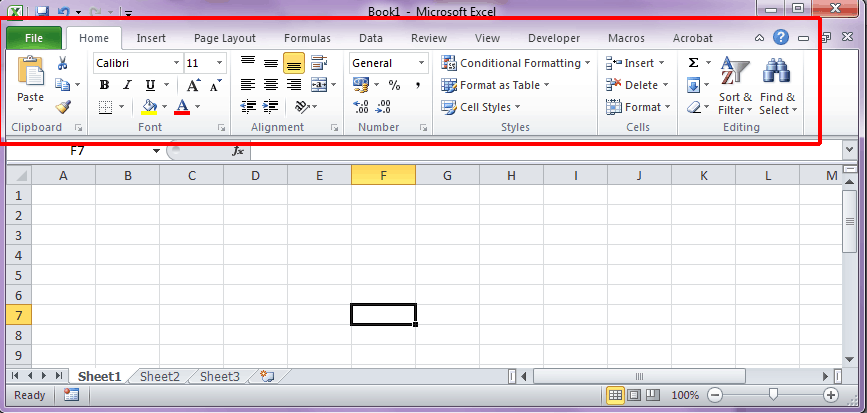Click Format cells button
This screenshot has height=413, width=867.
638,107
